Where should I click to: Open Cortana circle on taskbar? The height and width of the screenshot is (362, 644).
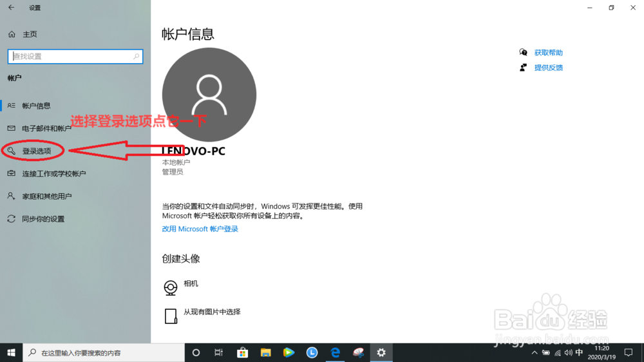click(x=196, y=352)
